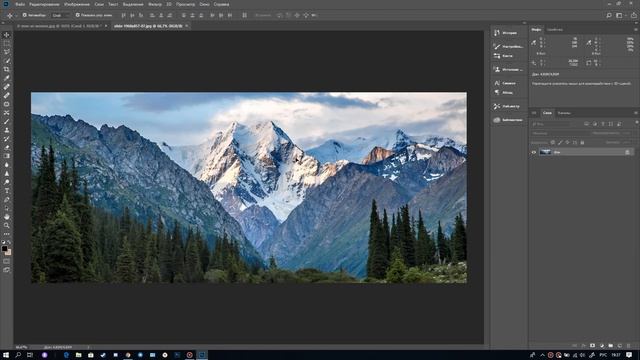Switch to the Свойства tab
Screen dimensions: 640x360
pyautogui.click(x=555, y=30)
